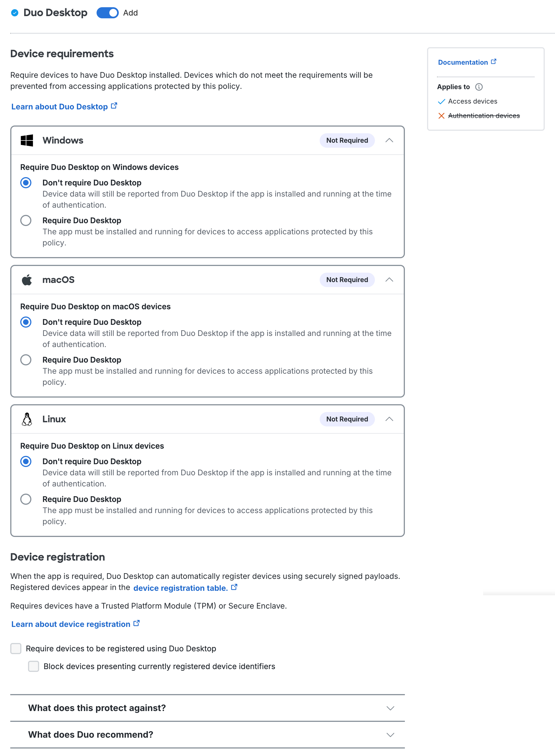The width and height of the screenshot is (555, 756).
Task: Click the Not Required badge in Linux section
Action: (x=347, y=419)
